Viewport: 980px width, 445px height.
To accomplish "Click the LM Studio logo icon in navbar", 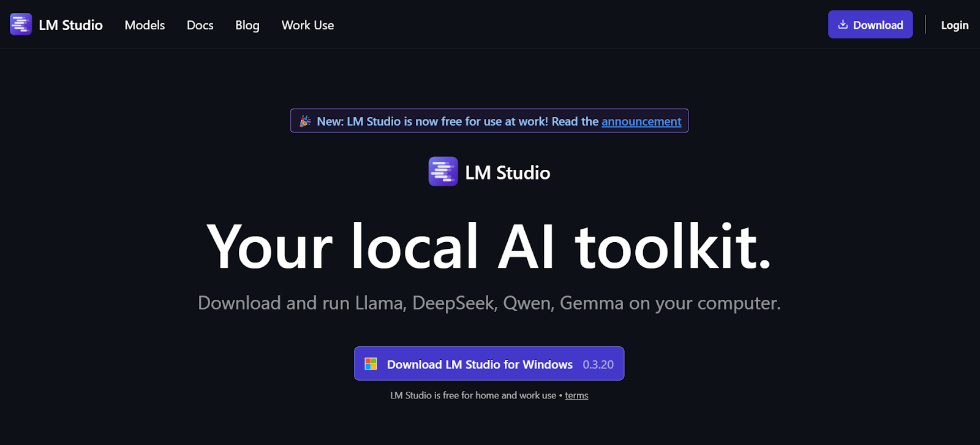I will click(x=21, y=25).
